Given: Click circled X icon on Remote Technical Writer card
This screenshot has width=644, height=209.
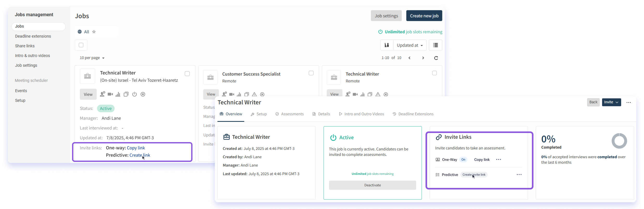Looking at the screenshot, I should [x=386, y=94].
